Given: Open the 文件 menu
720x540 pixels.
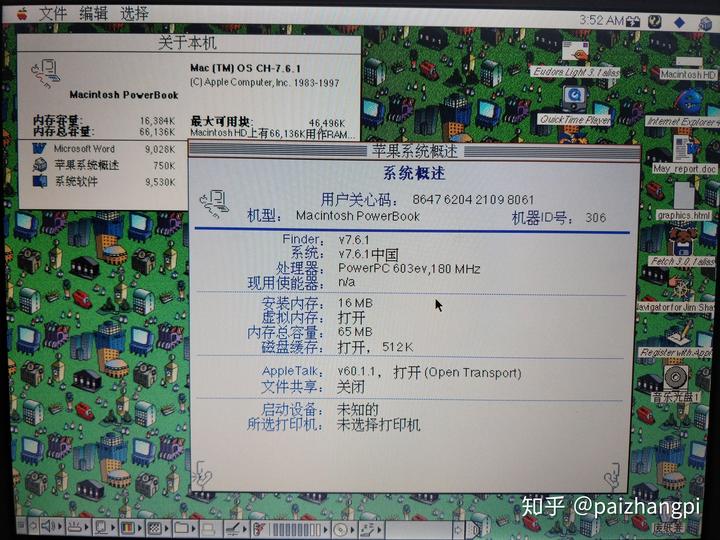Looking at the screenshot, I should click(53, 14).
